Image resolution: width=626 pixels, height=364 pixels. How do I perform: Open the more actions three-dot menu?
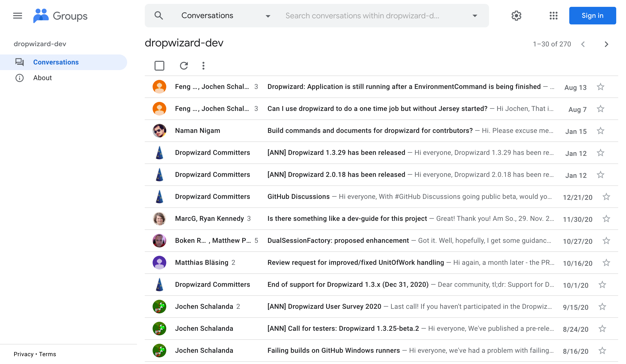pos(203,66)
